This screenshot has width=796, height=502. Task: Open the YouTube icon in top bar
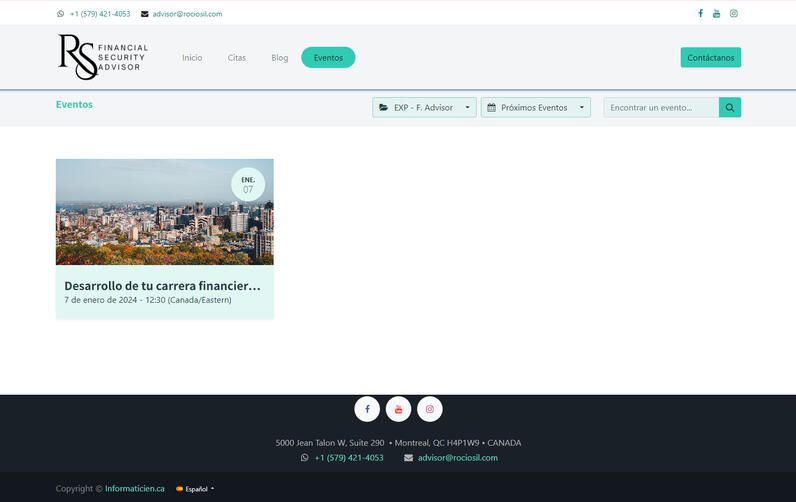[716, 14]
